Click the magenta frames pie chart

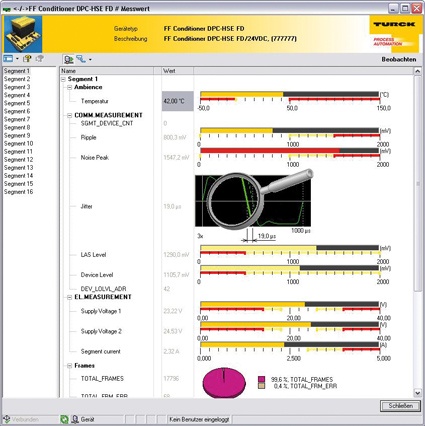[x=224, y=383]
